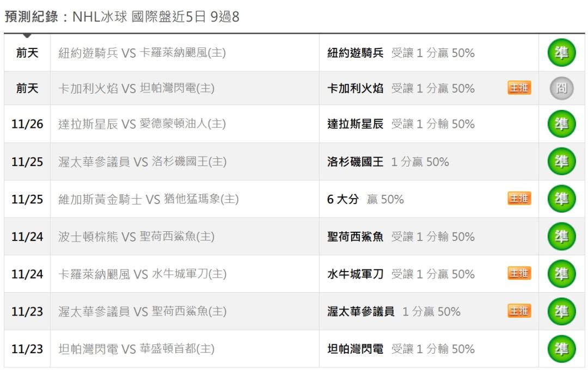Open the 維加斯黃金騎士 VS 猶他猛瑪象(主) matchup

click(148, 200)
